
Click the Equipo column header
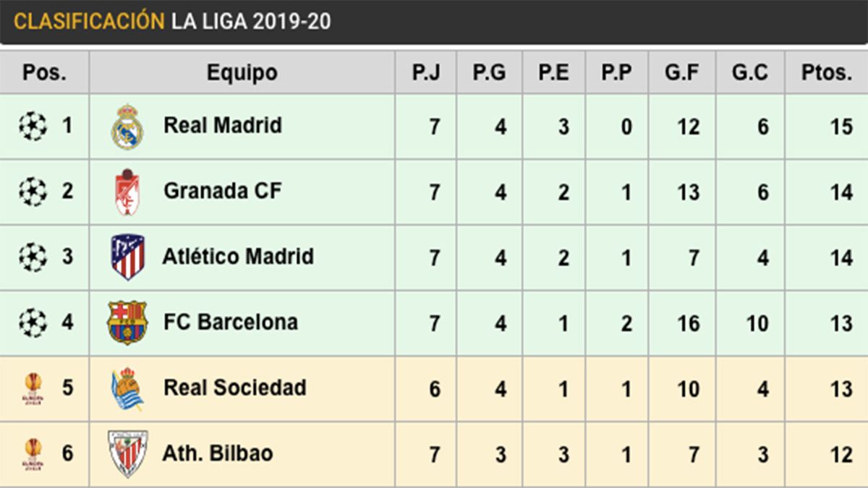[242, 73]
